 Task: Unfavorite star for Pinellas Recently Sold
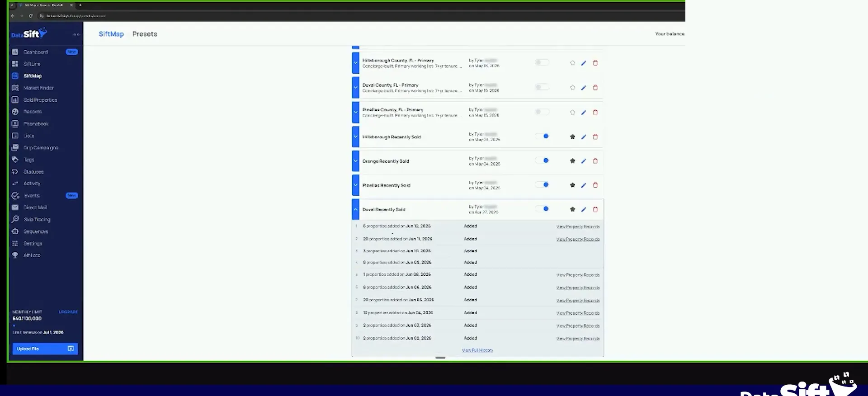point(572,185)
